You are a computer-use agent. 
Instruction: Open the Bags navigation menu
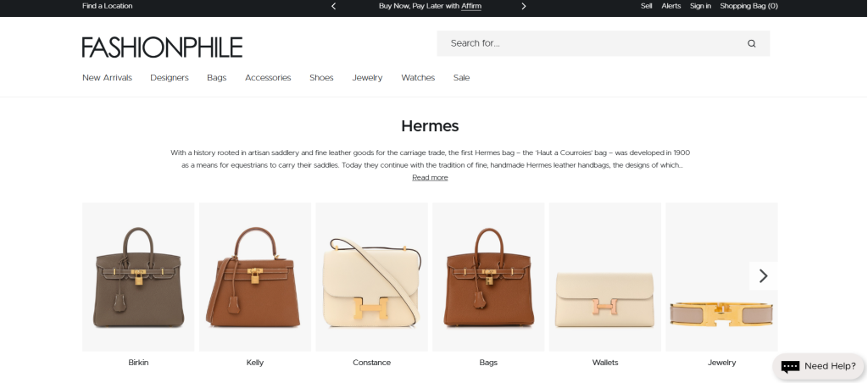point(216,77)
